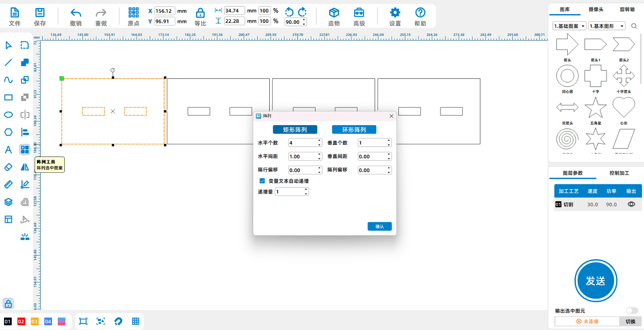The width and height of the screenshot is (644, 330).
Task: Uncheck 变量文本自动递增 checkbox
Action: pos(262,181)
